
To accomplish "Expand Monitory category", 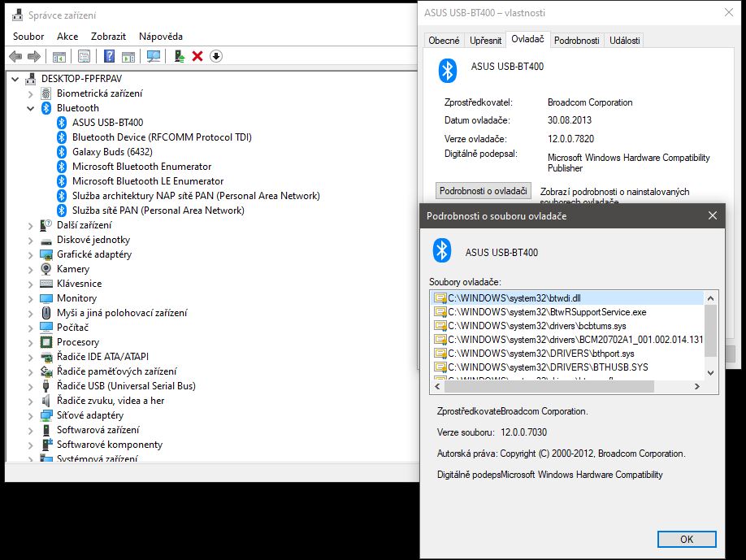I will click(30, 299).
